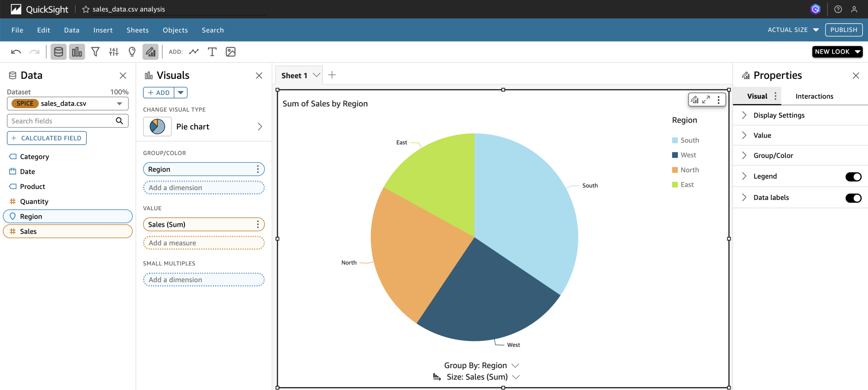This screenshot has width=868, height=390.
Task: Maximize the pie chart visual
Action: pos(706,100)
